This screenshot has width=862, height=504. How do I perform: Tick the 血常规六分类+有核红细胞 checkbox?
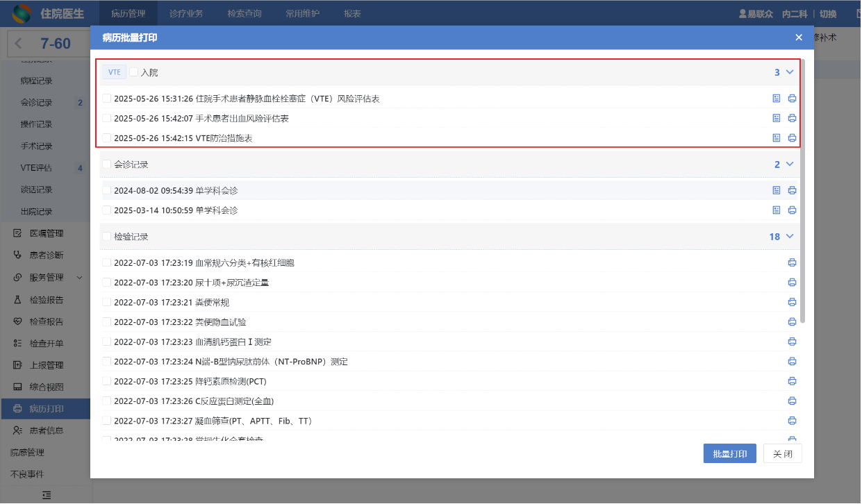pos(106,262)
